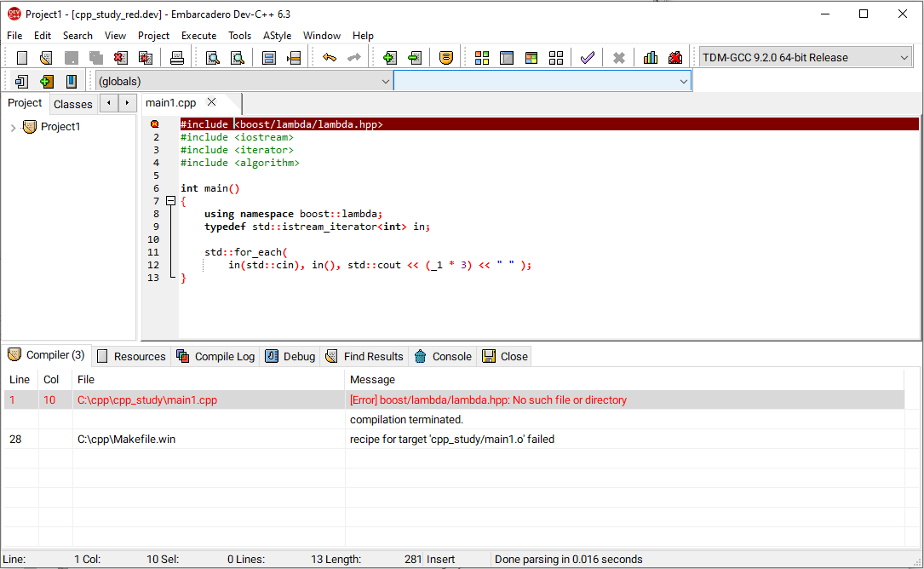Click the Remove from project green minus icon
The image size is (924, 569).
pos(415,58)
